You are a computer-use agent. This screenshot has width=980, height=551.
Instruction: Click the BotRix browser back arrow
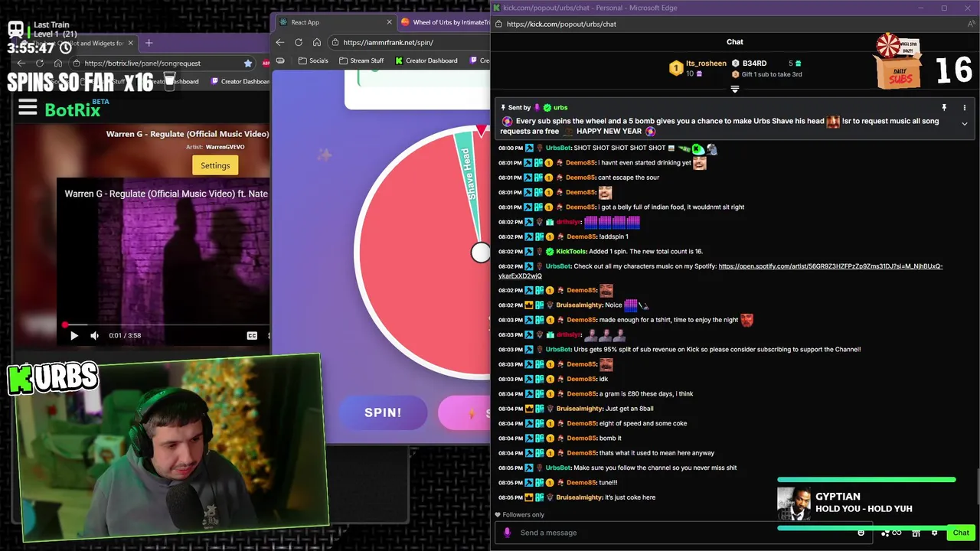point(21,64)
